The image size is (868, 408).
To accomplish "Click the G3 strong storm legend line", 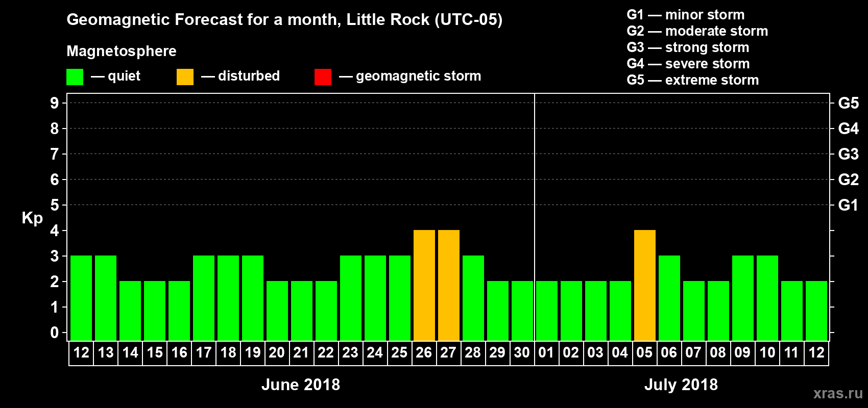I will pyautogui.click(x=688, y=47).
